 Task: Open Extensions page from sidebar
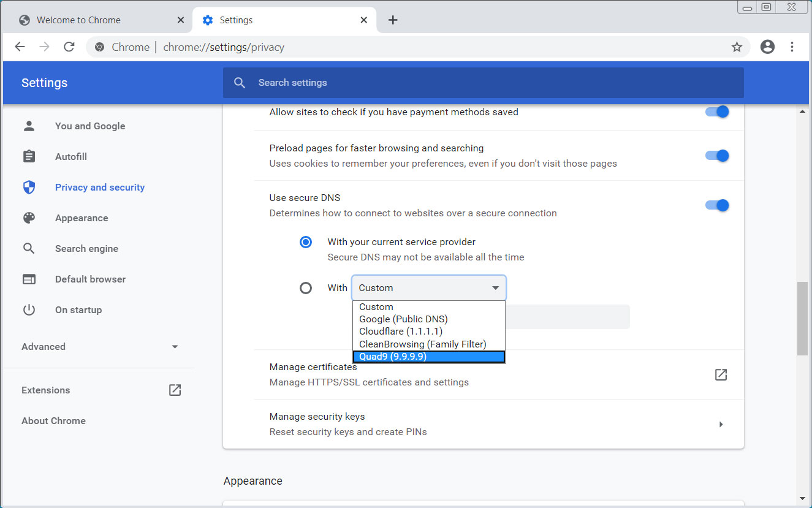click(46, 390)
